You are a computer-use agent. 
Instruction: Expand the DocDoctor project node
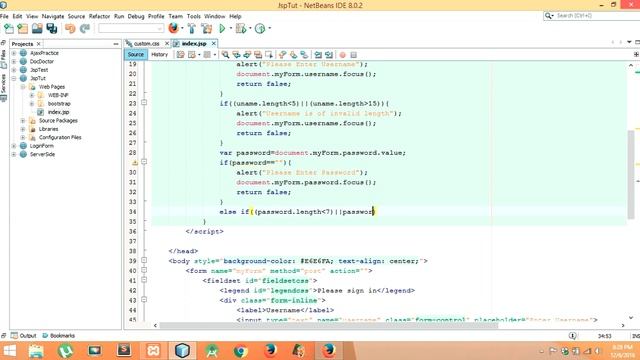point(14,62)
